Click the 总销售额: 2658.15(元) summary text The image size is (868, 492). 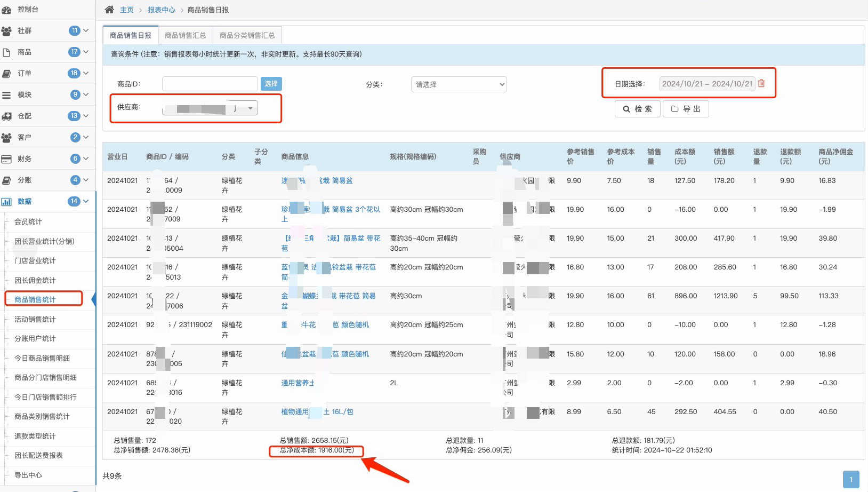point(314,440)
